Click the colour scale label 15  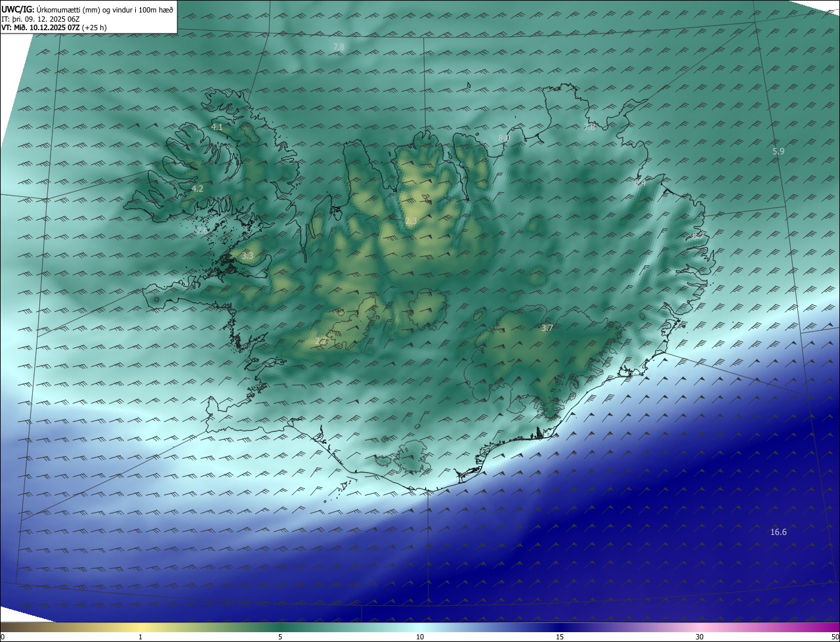click(560, 637)
